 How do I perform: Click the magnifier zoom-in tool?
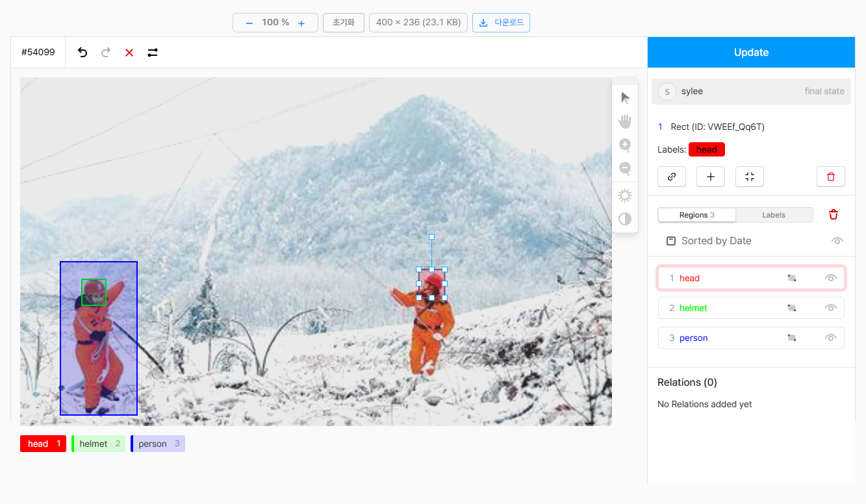click(x=625, y=145)
